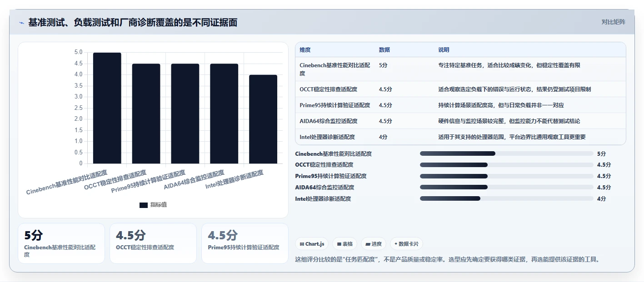Click the Intel处理器诊断适配度 progress bar
The image size is (644, 282).
[507, 198]
